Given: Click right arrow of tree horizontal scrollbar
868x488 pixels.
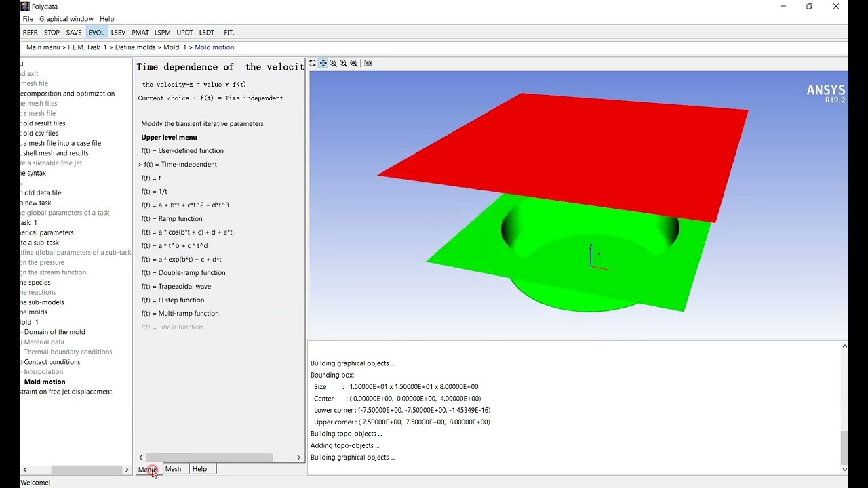Looking at the screenshot, I should (x=126, y=470).
